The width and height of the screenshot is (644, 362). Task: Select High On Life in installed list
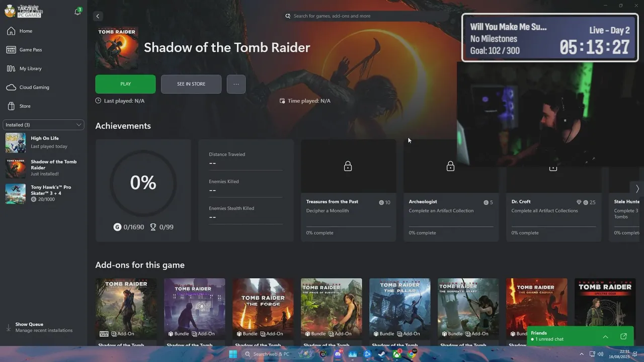pos(43,142)
